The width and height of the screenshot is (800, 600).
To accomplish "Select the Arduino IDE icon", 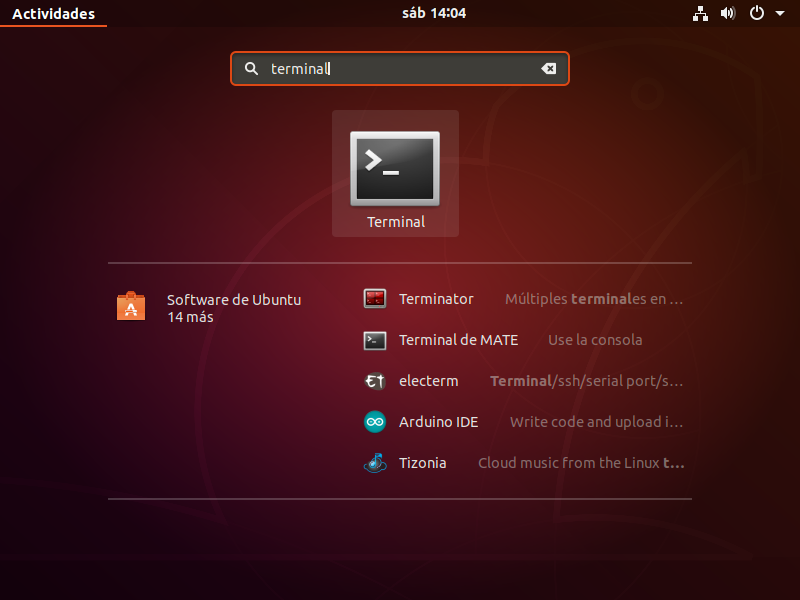I will pos(375,422).
